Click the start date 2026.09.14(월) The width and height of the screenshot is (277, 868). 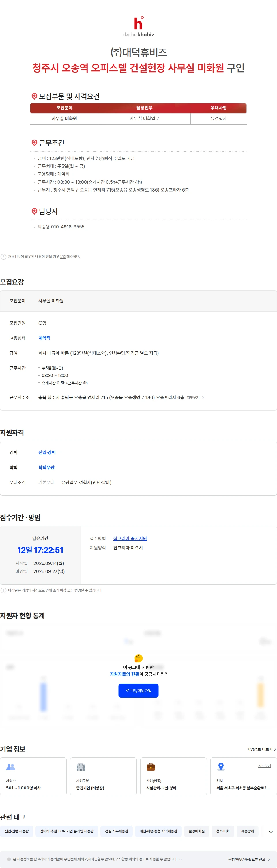pos(49,563)
